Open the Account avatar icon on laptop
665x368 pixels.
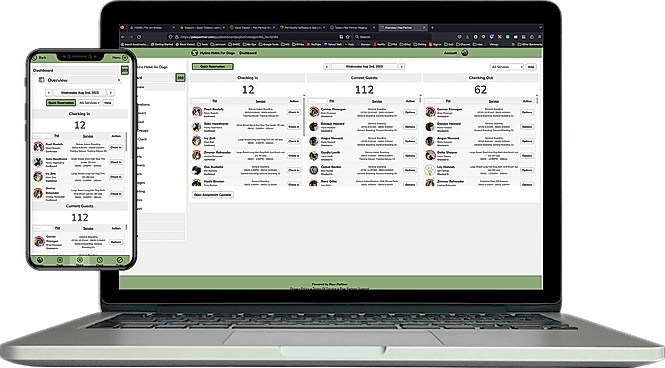coord(465,53)
